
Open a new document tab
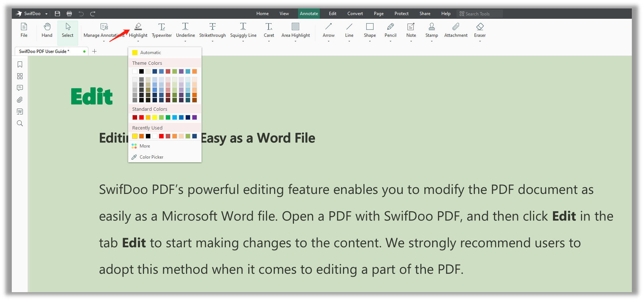[x=94, y=51]
